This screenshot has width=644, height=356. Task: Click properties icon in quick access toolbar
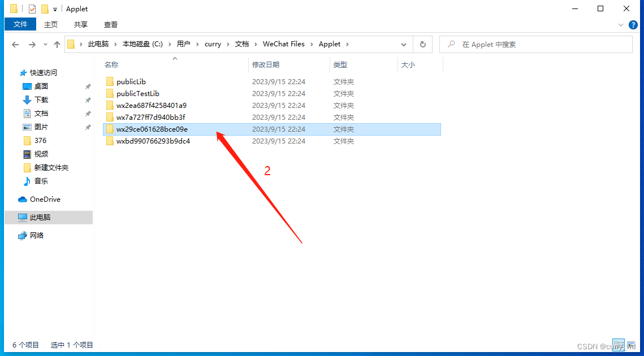tap(32, 8)
